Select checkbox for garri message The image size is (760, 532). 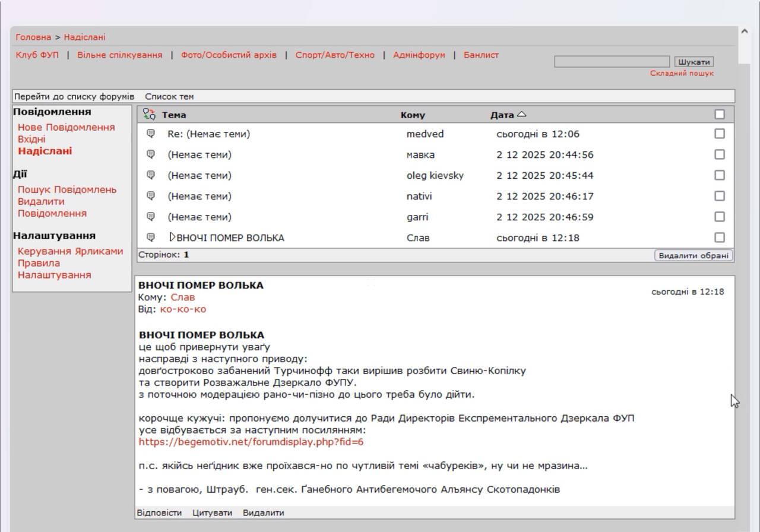720,217
